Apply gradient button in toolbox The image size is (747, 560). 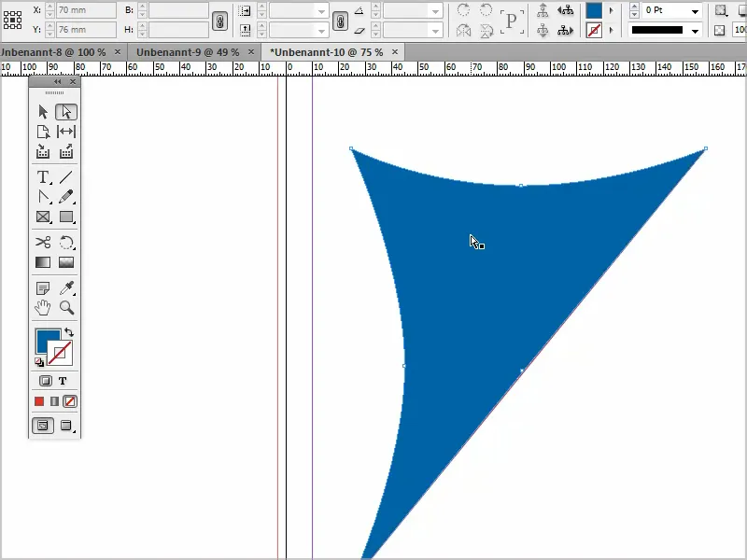pos(54,401)
